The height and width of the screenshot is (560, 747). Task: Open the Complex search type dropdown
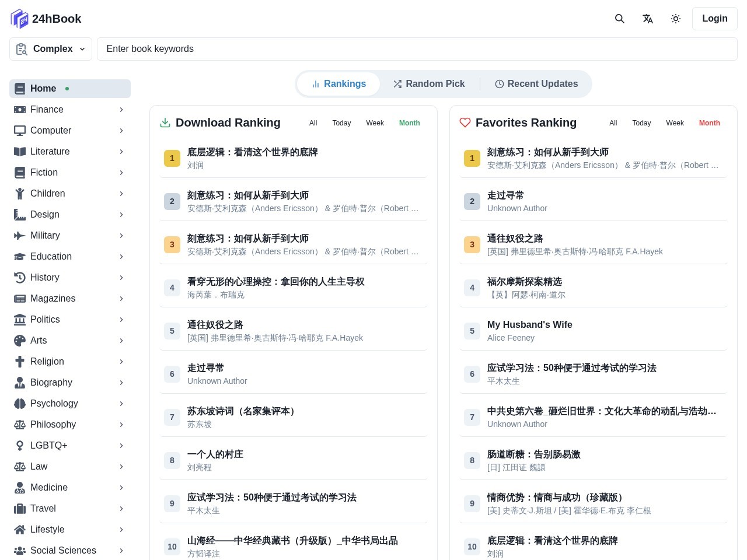tap(51, 49)
